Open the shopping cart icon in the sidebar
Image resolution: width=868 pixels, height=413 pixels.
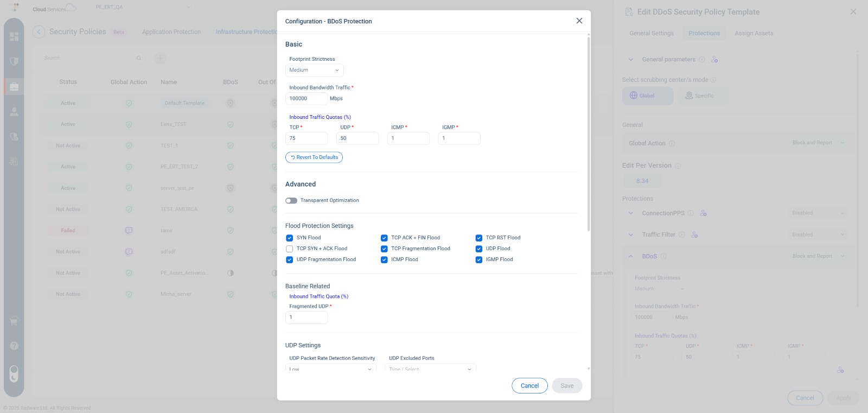14,321
